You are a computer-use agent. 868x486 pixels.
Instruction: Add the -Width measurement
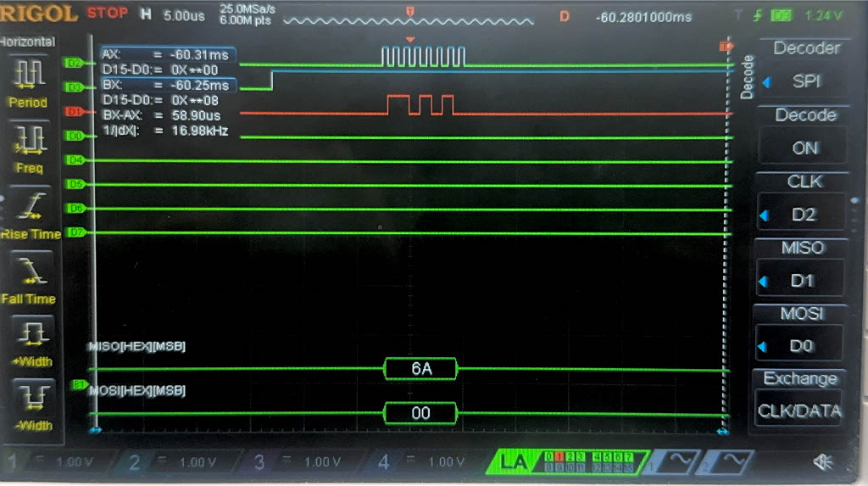pyautogui.click(x=28, y=405)
